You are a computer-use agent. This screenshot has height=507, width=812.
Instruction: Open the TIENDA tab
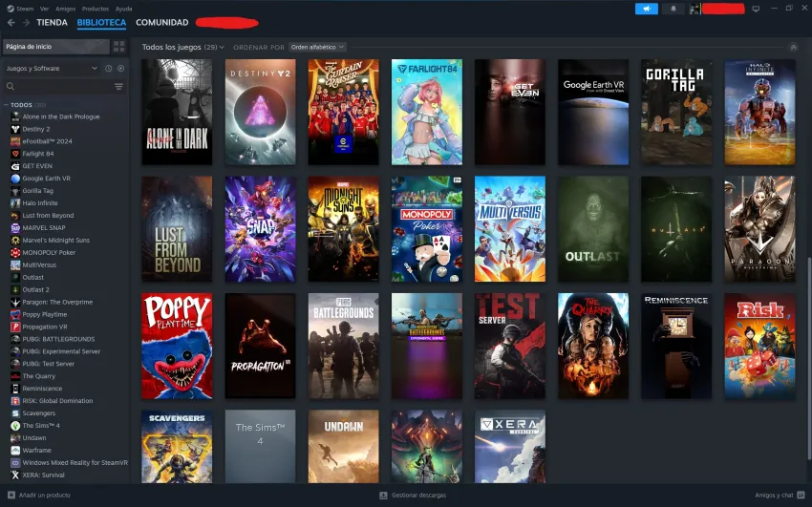coord(52,22)
